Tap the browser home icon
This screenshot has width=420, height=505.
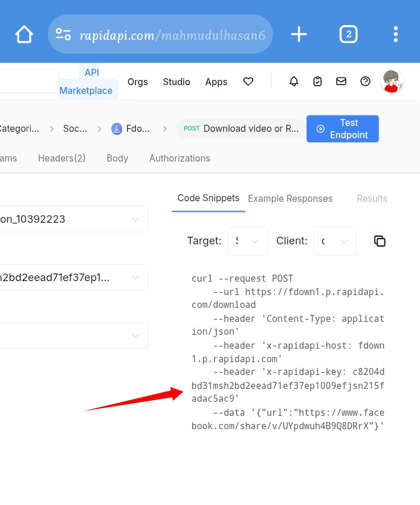click(24, 34)
